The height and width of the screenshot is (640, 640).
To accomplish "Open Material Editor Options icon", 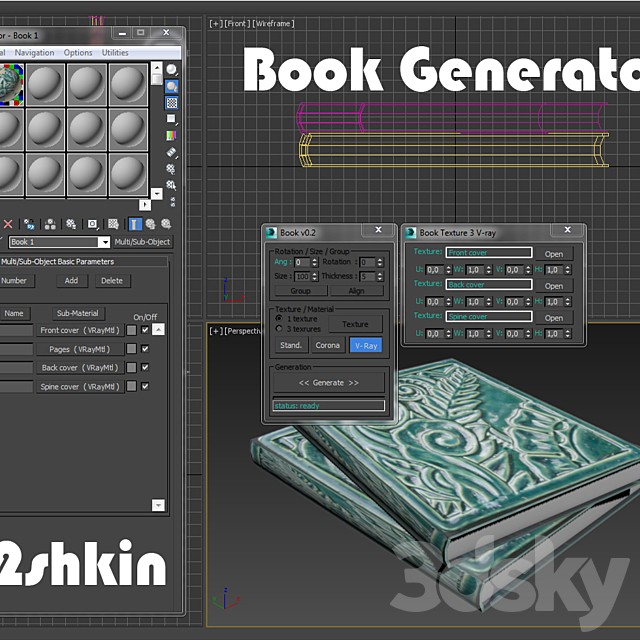I will pos(171,169).
